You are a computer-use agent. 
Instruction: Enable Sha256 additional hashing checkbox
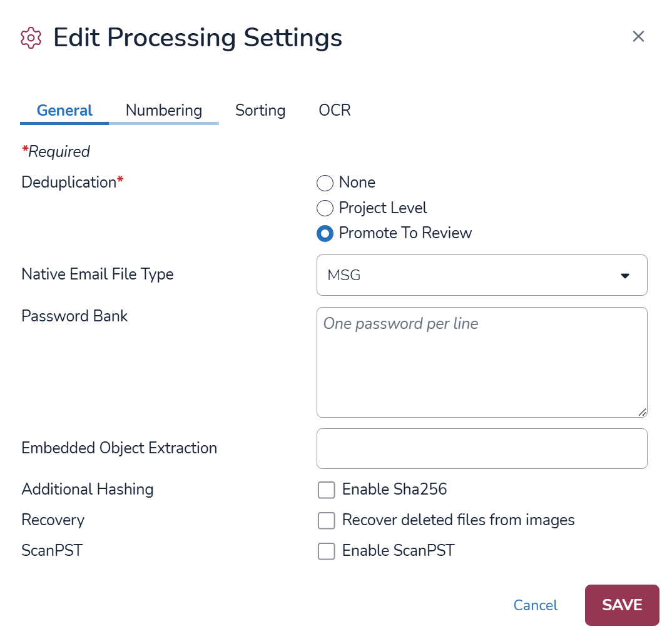[327, 490]
